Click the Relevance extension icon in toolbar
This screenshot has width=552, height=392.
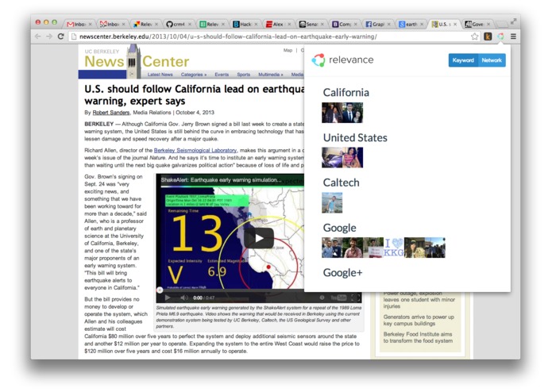(x=500, y=37)
